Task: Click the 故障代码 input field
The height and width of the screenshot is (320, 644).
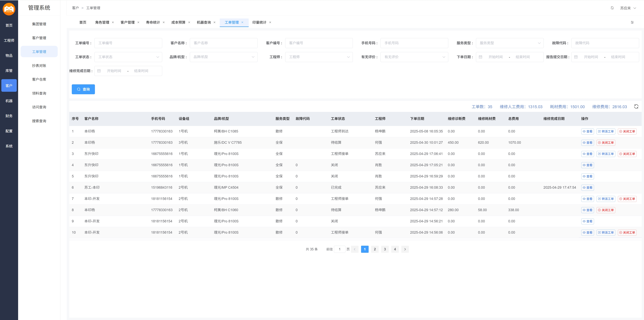Action: (605, 43)
